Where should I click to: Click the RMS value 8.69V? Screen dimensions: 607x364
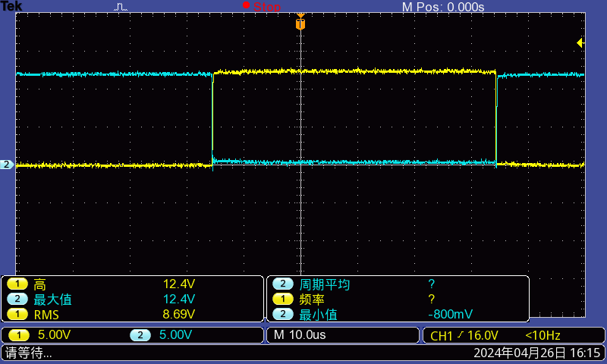tap(178, 314)
